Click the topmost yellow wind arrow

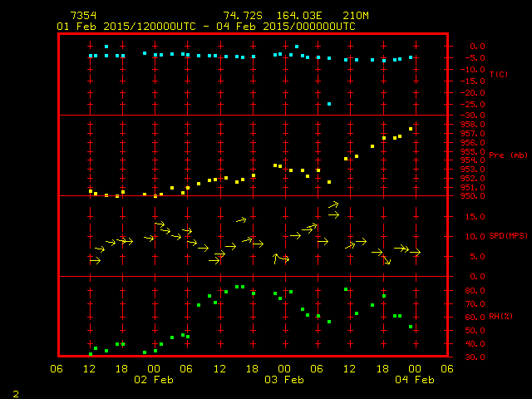coord(333,204)
